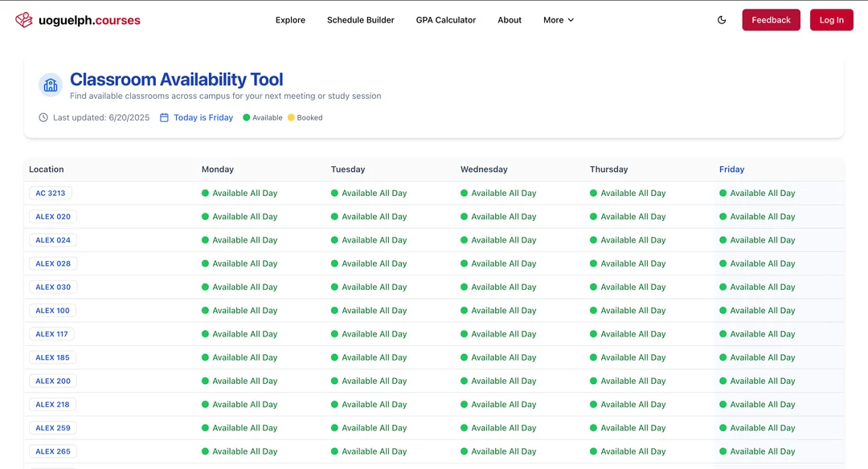Screen dimensions: 868x469
Task: Click AC 3213 Monday availability cell
Action: 240,193
